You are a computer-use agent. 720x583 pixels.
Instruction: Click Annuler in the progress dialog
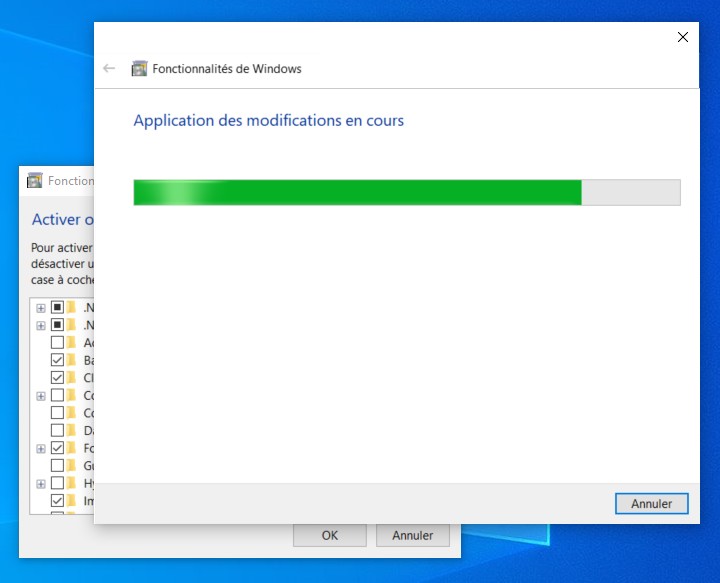[x=652, y=504]
